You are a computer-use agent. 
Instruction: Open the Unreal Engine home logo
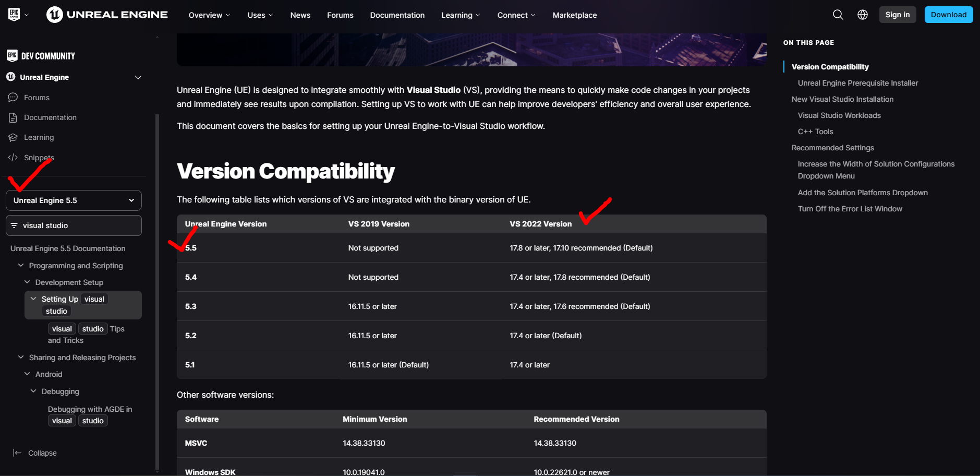point(107,15)
